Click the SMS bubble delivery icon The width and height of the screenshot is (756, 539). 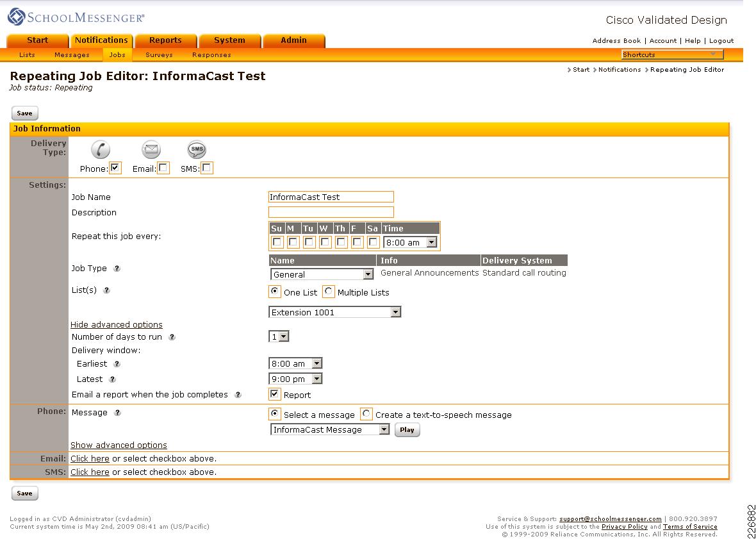(x=197, y=149)
